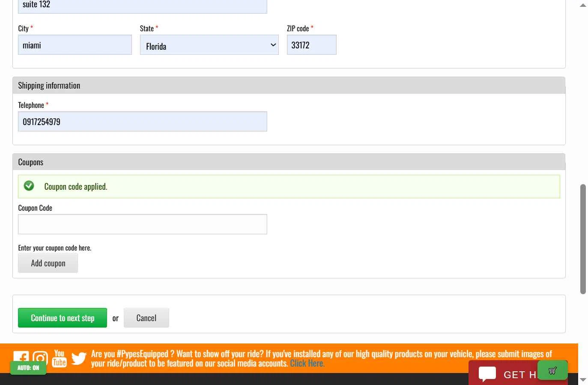Click the Coupons section header
Image resolution: width=588 pixels, height=385 pixels.
tap(289, 162)
